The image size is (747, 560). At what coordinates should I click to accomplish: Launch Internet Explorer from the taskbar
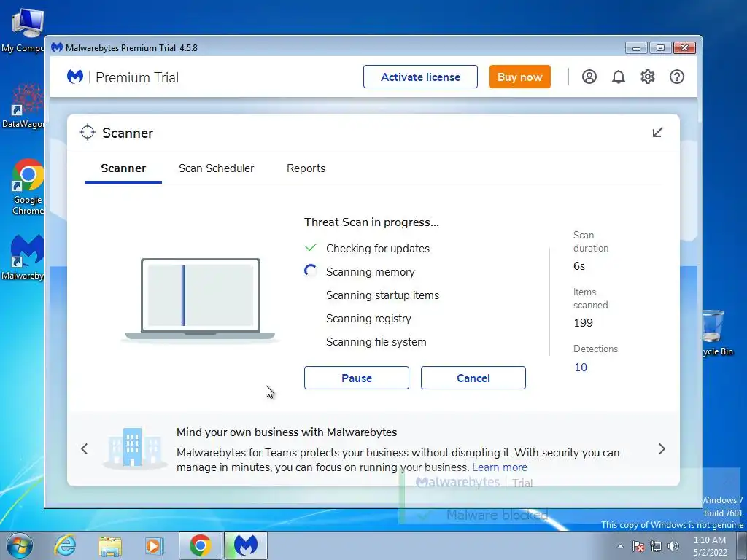(x=65, y=545)
